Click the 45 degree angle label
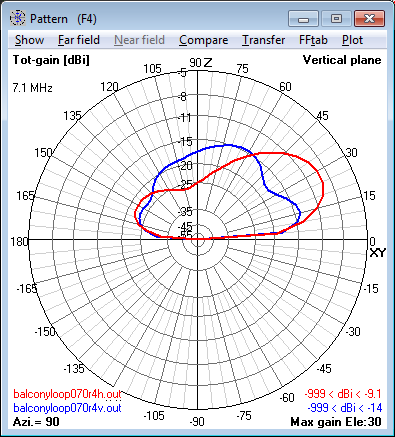This screenshot has height=437, width=395. [322, 116]
